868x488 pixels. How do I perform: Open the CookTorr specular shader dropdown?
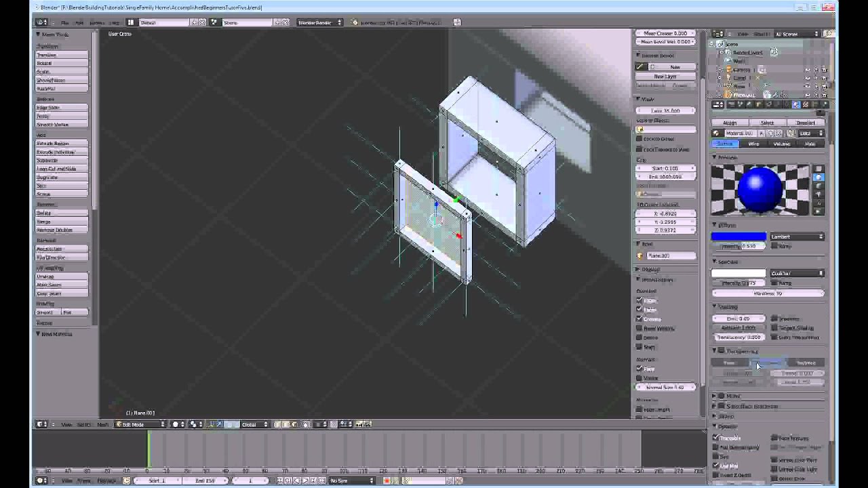click(x=797, y=273)
